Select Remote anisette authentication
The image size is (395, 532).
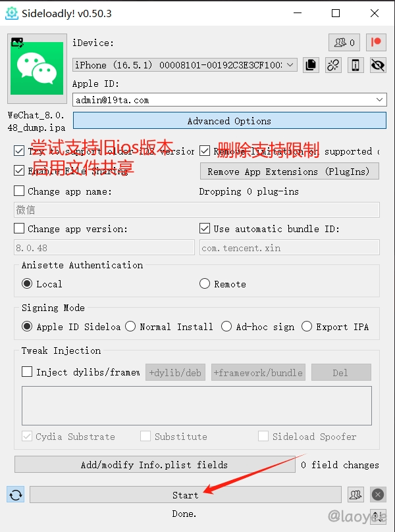205,283
